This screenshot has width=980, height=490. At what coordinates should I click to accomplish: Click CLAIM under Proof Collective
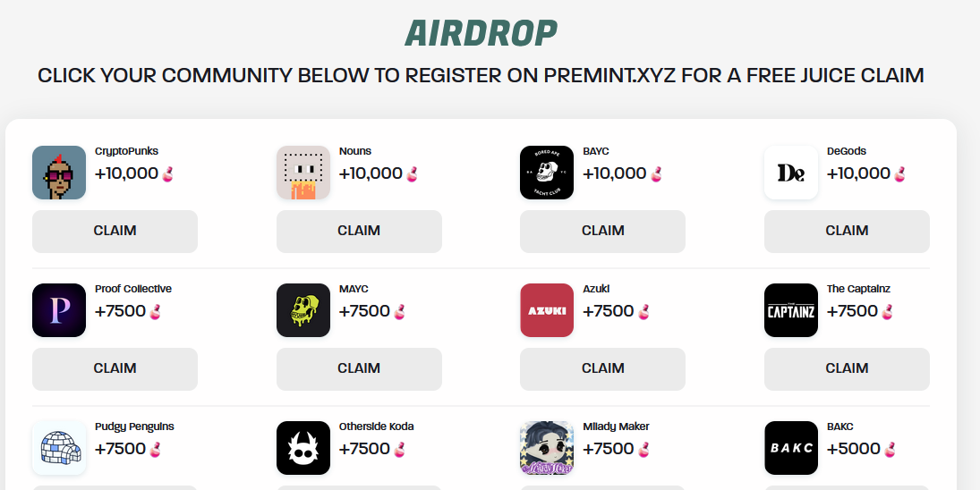[x=115, y=369]
